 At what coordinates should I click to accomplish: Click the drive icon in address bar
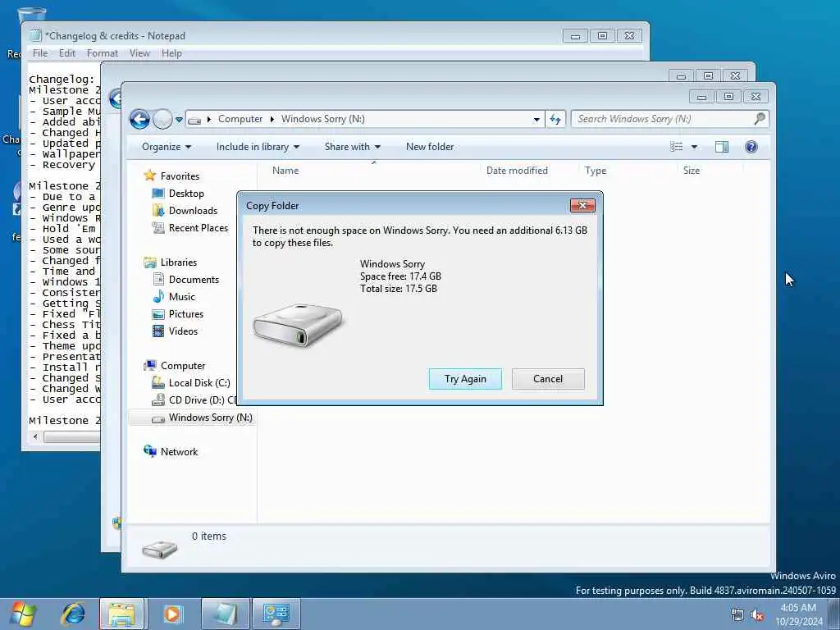click(x=194, y=120)
